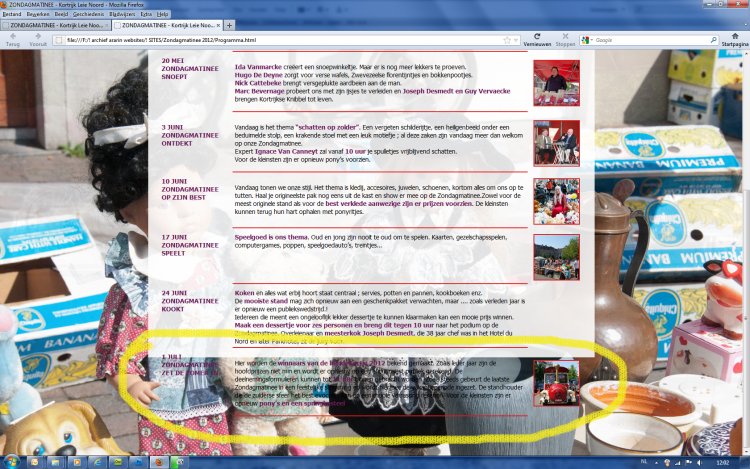Open the Bewerken menu
Image resolution: width=750 pixels, height=469 pixels.
click(x=38, y=14)
